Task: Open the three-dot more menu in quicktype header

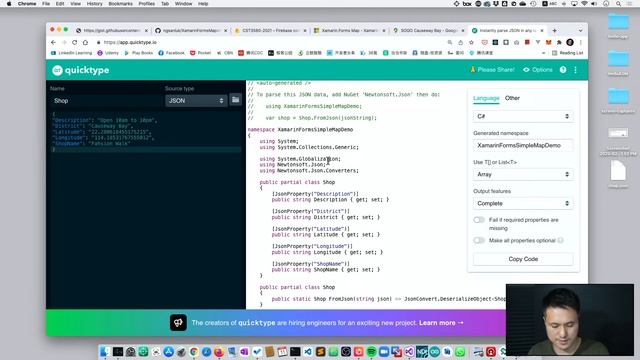Action: 576,70
